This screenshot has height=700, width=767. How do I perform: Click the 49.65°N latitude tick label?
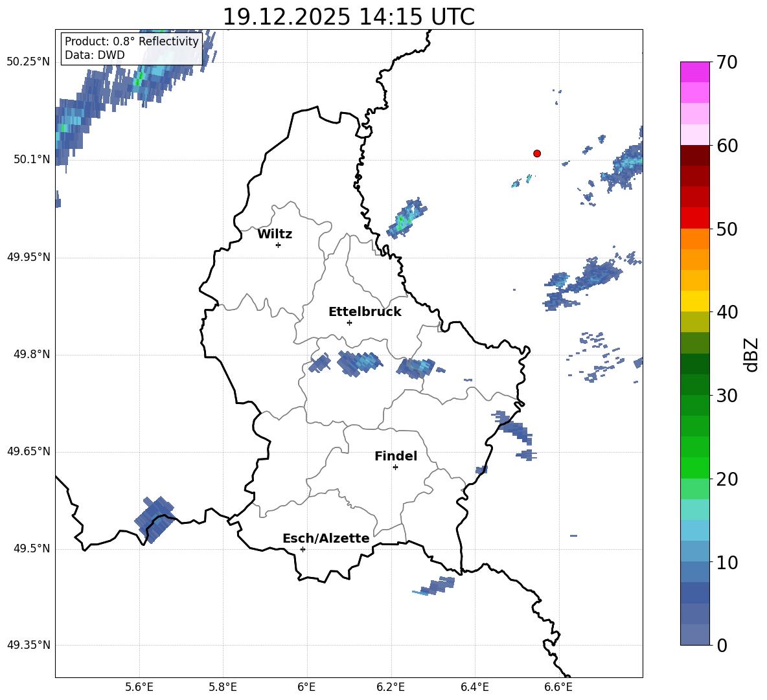pos(28,451)
